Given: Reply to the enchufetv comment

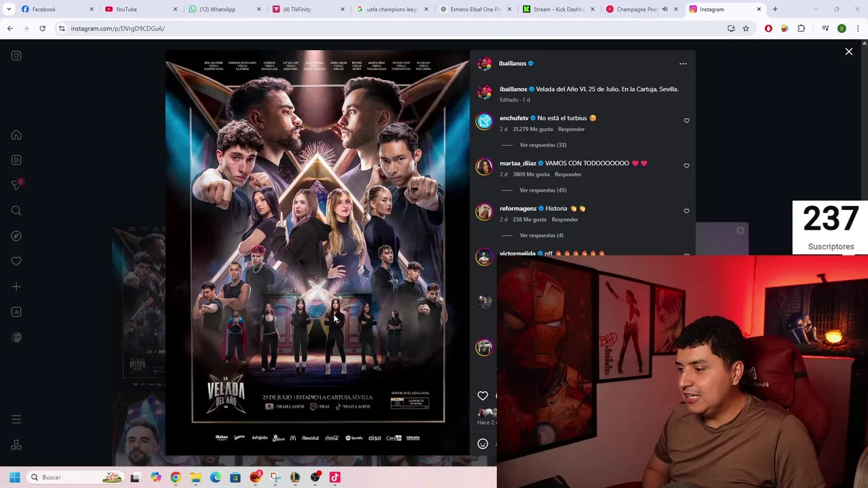Looking at the screenshot, I should pyautogui.click(x=571, y=129).
